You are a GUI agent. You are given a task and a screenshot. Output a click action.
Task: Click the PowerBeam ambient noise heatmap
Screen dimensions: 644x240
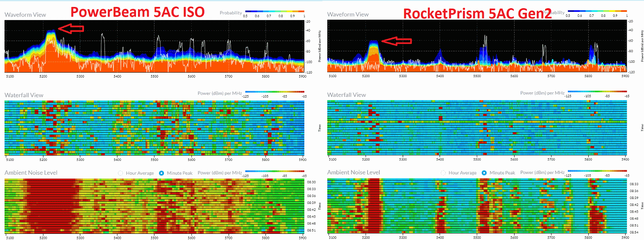point(154,206)
